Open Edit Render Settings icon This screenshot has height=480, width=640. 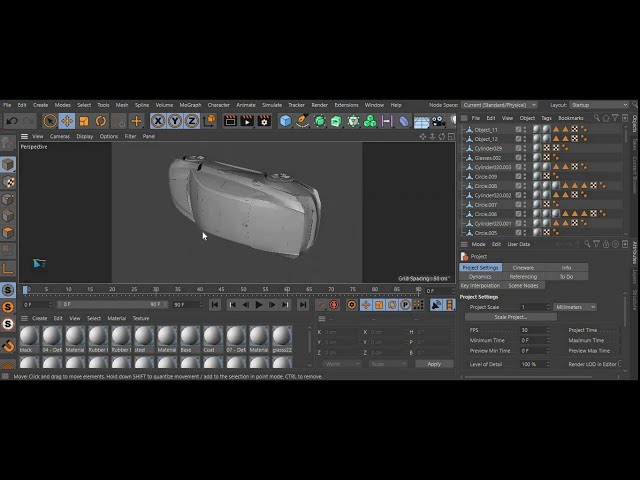click(264, 121)
